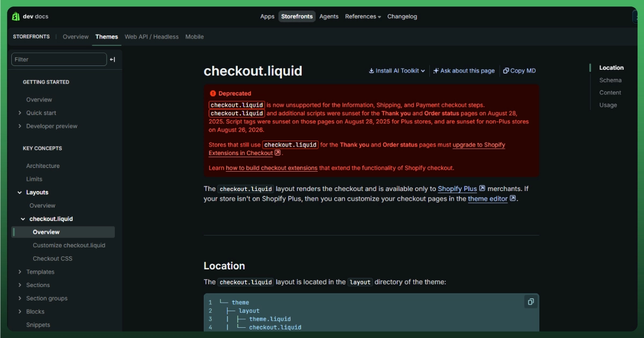Jump to Content in the page outline
Viewport: 644px width, 338px height.
(610, 93)
